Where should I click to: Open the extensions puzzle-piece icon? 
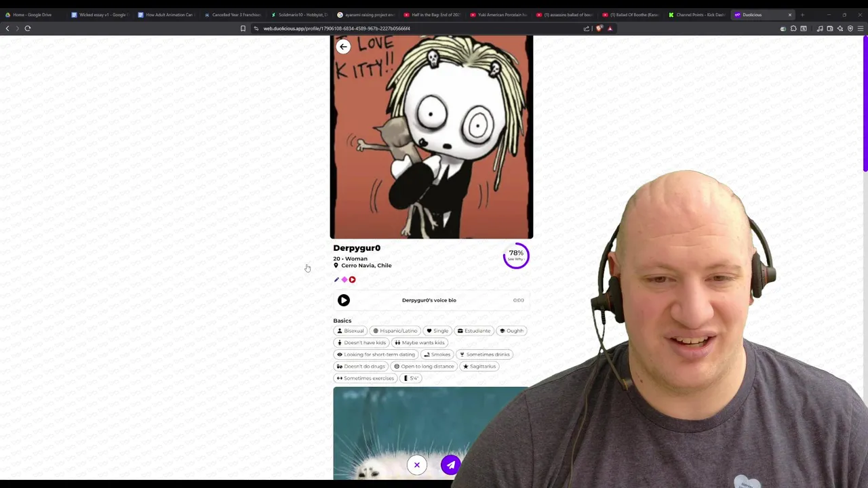[793, 28]
